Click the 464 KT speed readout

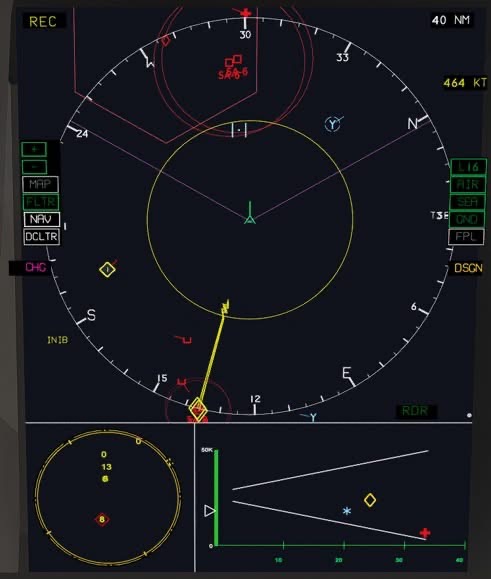pyautogui.click(x=465, y=83)
